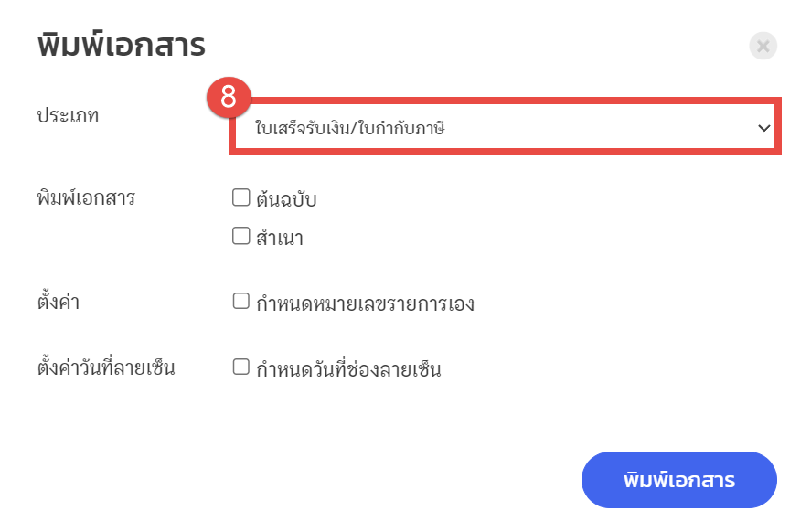Tick the ต้นฉบับ checkbox
Viewport: 811px width, 532px height.
point(241,197)
